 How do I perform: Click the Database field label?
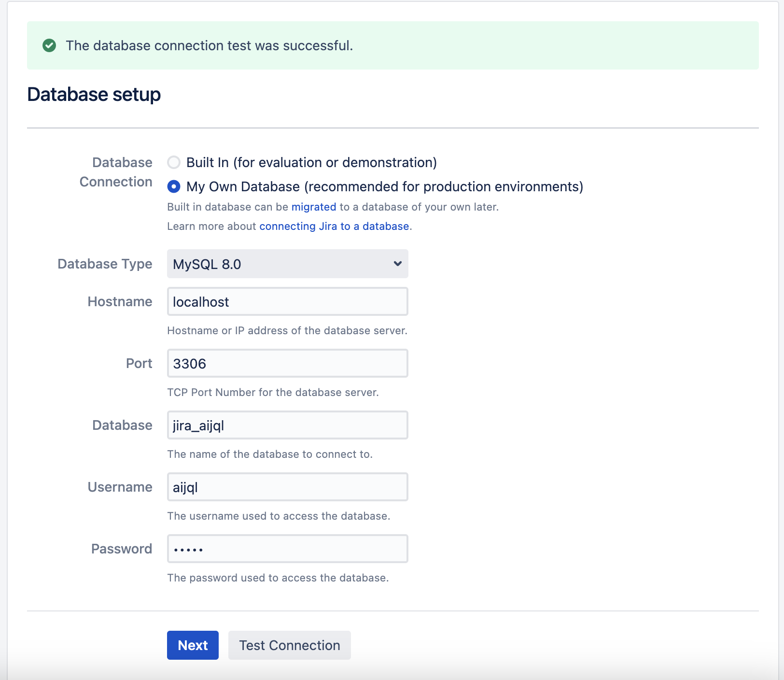pyautogui.click(x=122, y=425)
